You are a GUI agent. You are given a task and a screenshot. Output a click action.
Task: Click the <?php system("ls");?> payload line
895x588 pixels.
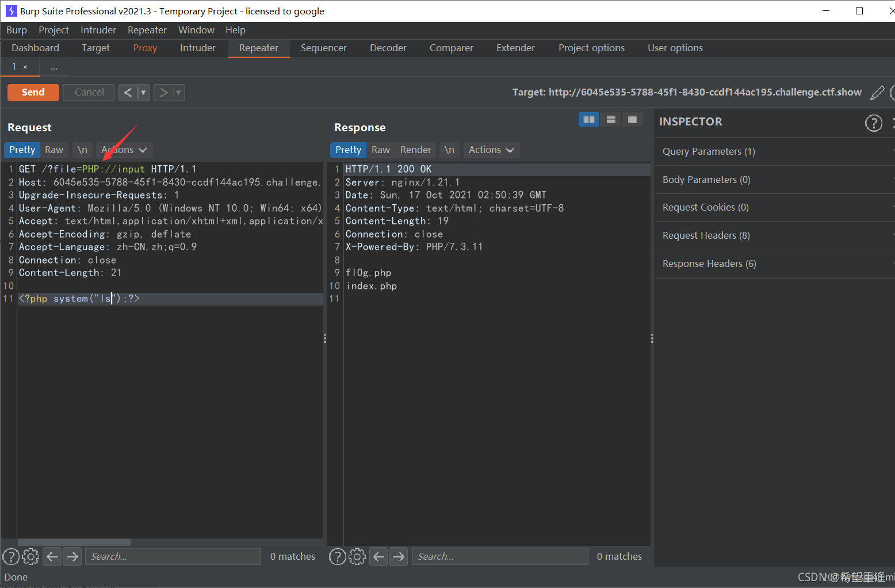79,299
